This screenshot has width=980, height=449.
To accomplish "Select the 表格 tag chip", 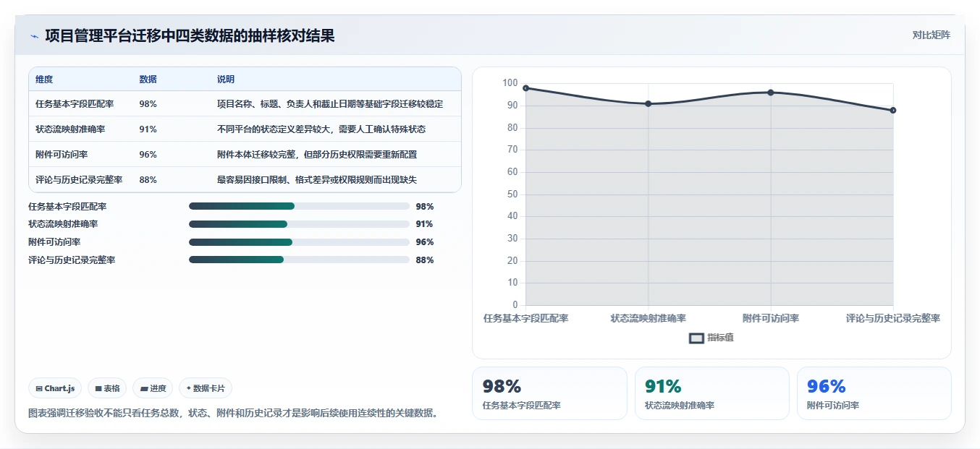I will (107, 388).
